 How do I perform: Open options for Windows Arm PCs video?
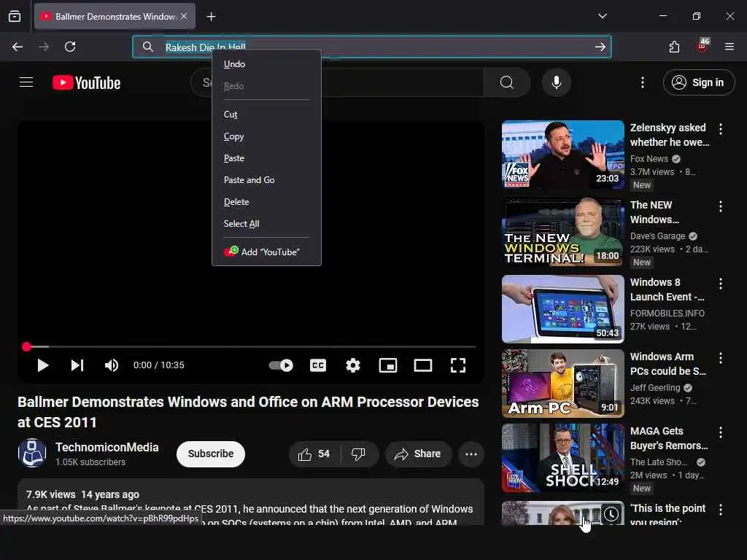point(720,357)
